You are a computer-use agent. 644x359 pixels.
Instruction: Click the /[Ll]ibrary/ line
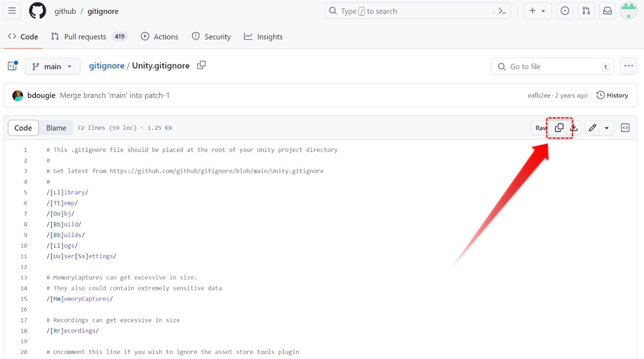pos(67,192)
